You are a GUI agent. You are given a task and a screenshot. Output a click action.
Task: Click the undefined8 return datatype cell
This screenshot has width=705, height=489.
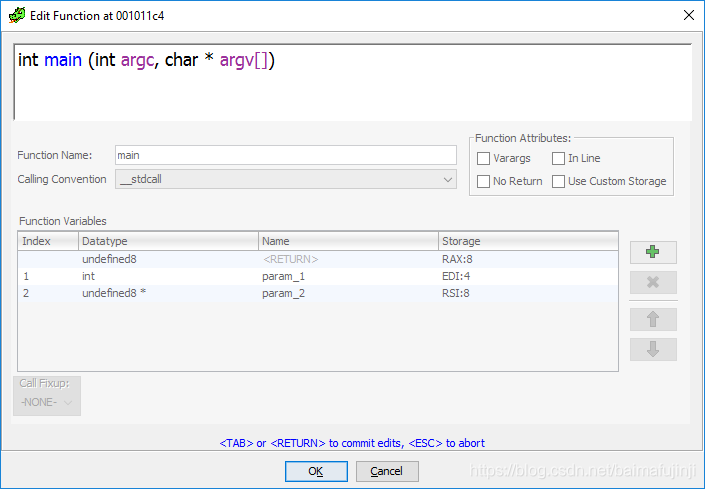(x=168, y=259)
